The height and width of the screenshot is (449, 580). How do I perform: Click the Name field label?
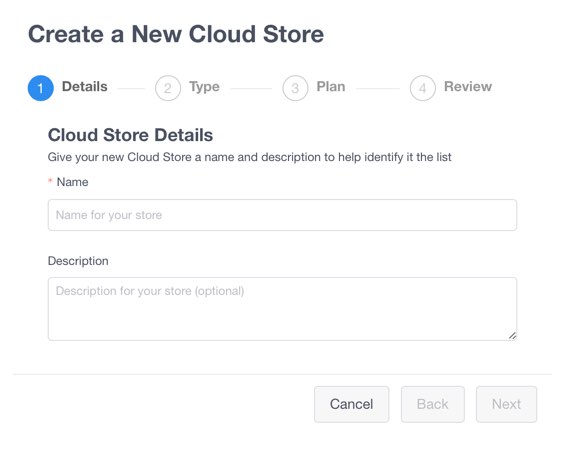(72, 182)
